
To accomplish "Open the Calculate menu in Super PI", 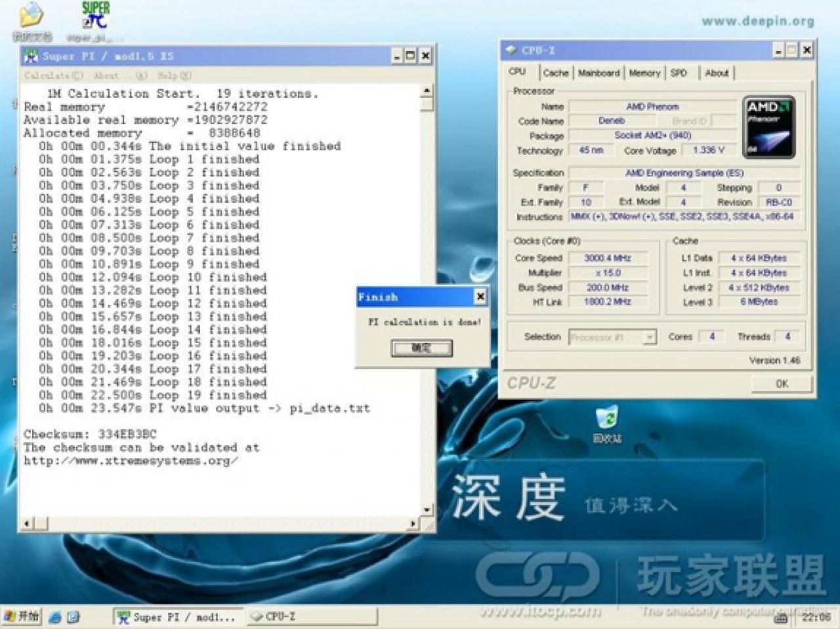I will pyautogui.click(x=54, y=75).
